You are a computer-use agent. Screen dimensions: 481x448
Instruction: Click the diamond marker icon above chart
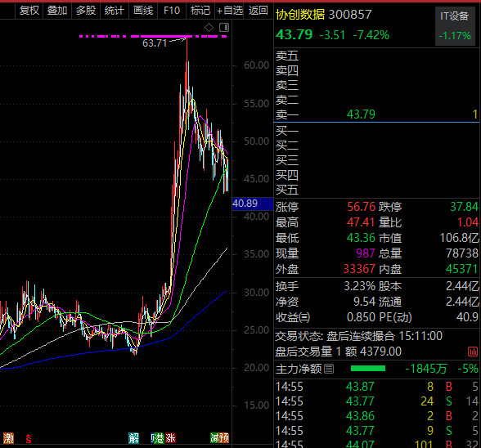[x=209, y=28]
